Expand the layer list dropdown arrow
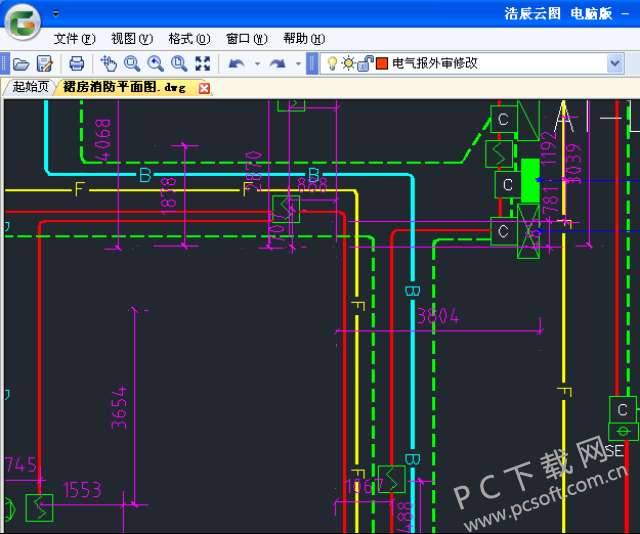640x534 pixels. 615,63
